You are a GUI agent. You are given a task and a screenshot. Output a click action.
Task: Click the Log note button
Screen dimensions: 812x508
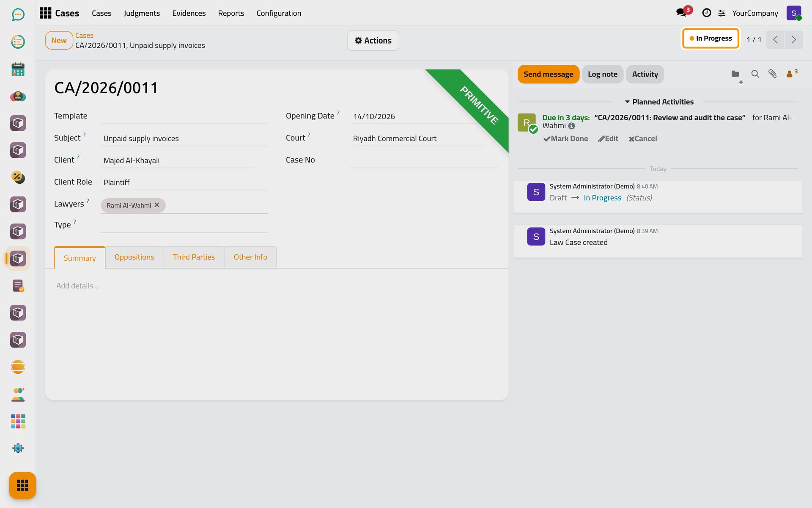[x=602, y=74]
